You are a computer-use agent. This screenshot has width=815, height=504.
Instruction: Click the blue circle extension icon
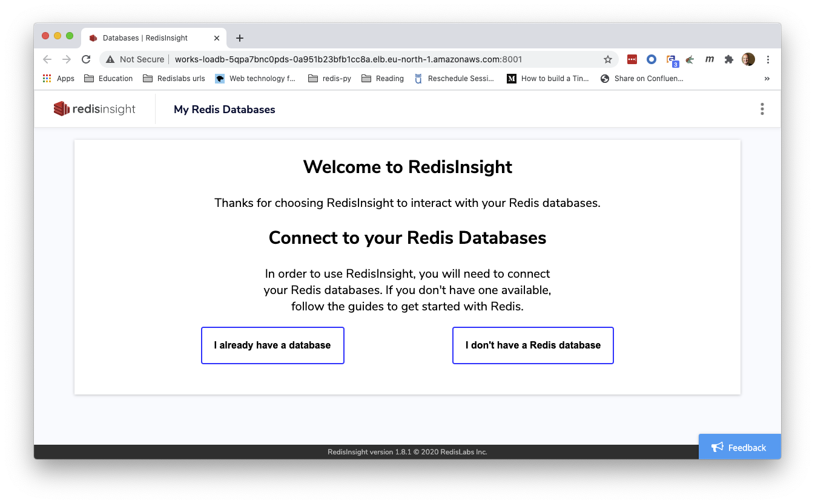[x=652, y=59]
